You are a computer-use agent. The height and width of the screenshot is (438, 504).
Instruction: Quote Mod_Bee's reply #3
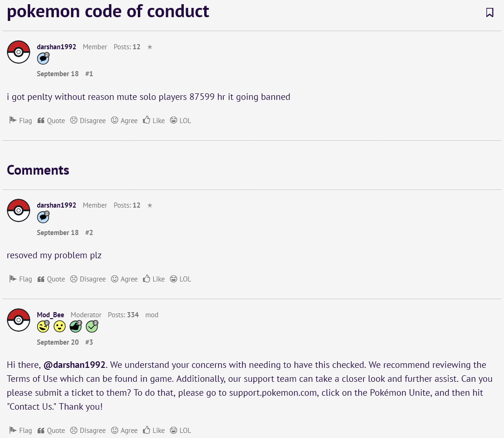pyautogui.click(x=51, y=430)
